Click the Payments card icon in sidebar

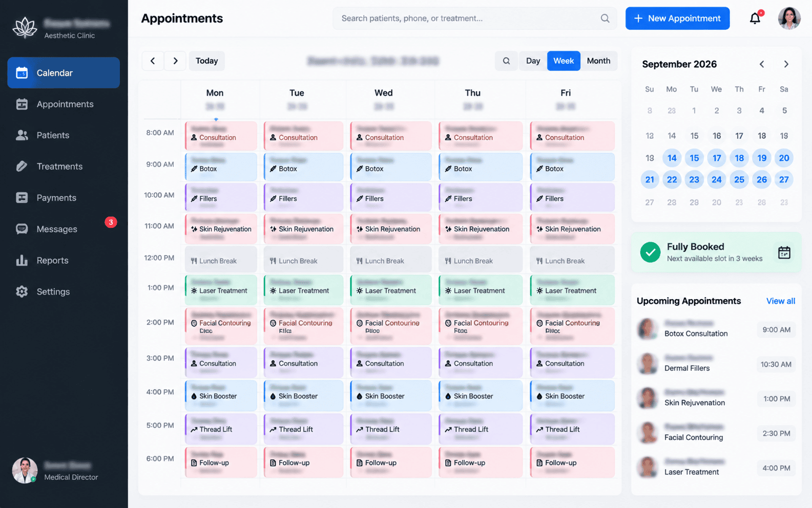(x=22, y=198)
